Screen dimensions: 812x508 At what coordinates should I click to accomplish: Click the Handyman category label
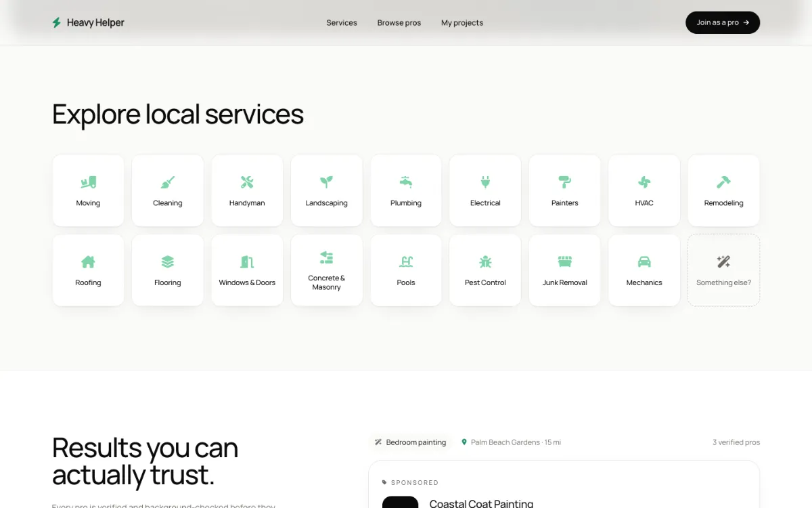click(x=247, y=203)
